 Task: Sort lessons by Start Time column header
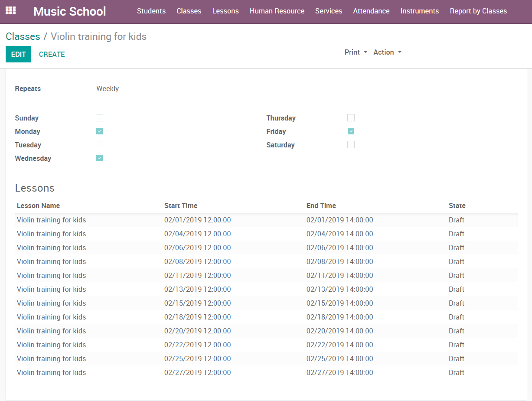click(181, 206)
